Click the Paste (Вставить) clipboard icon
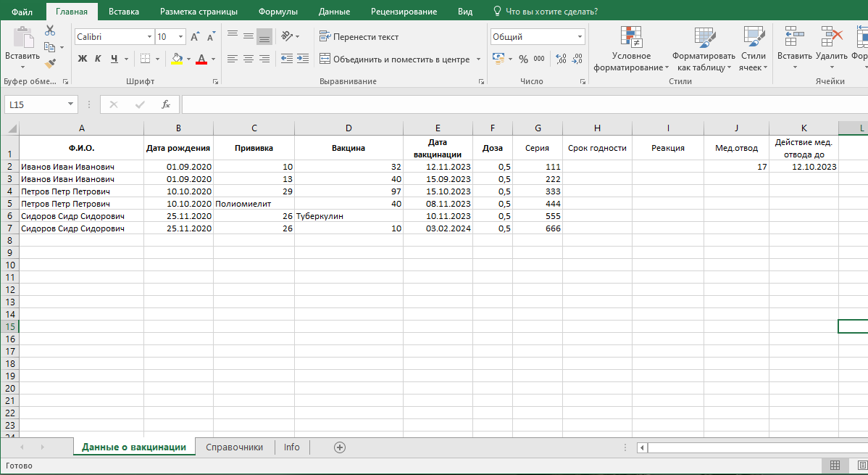 [x=22, y=38]
